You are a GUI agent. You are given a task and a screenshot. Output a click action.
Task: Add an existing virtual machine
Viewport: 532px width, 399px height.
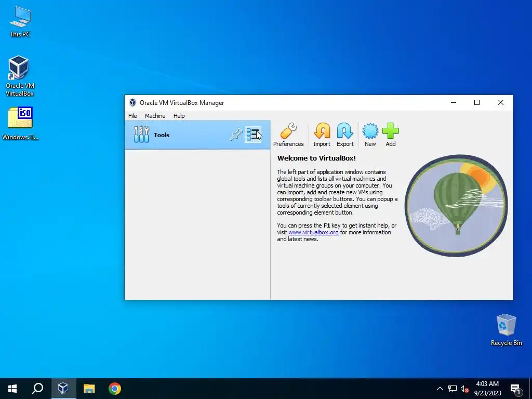pyautogui.click(x=391, y=135)
